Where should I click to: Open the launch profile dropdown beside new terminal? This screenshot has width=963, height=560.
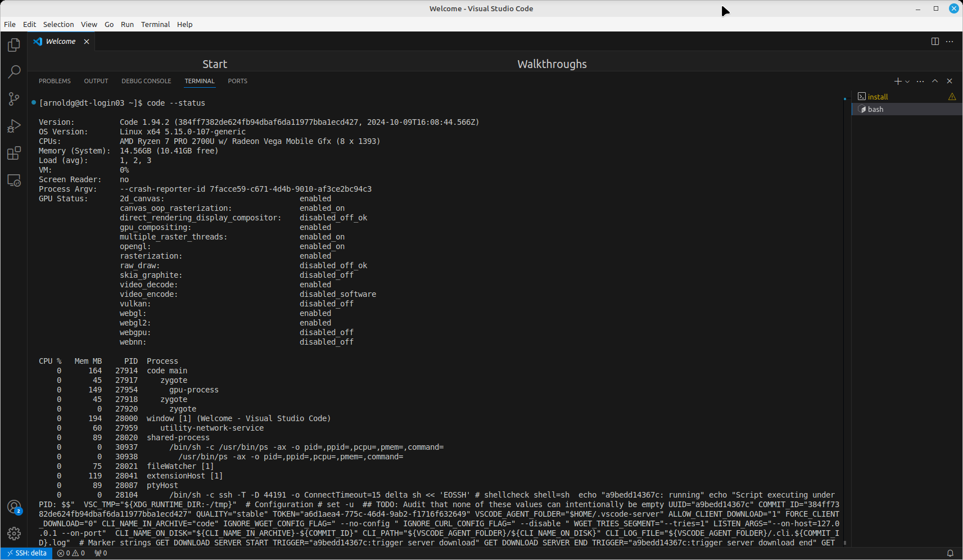coord(907,82)
